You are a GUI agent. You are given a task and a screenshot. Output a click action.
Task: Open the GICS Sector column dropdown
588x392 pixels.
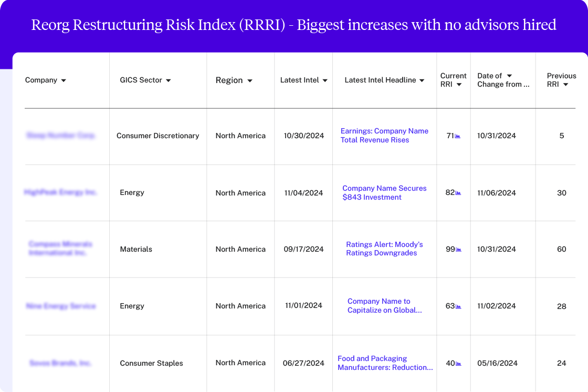(169, 80)
